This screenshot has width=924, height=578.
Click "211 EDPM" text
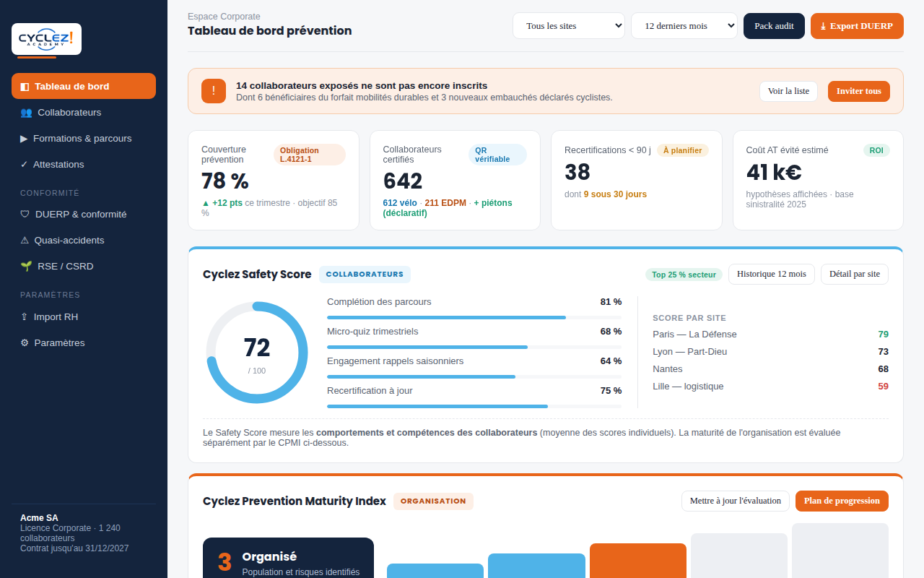[x=445, y=203]
